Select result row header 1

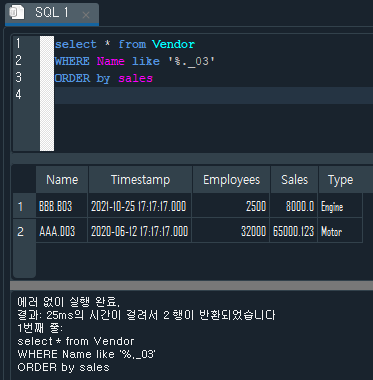click(24, 206)
